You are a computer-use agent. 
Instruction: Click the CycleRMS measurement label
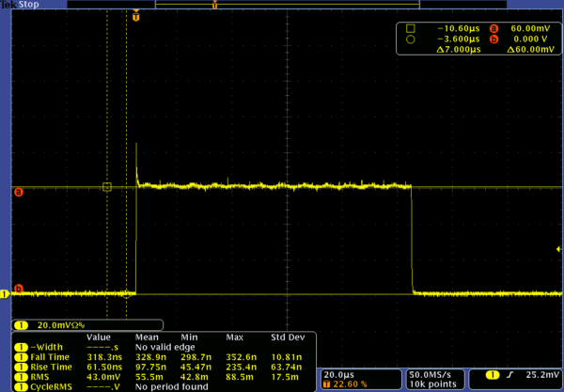(x=51, y=387)
